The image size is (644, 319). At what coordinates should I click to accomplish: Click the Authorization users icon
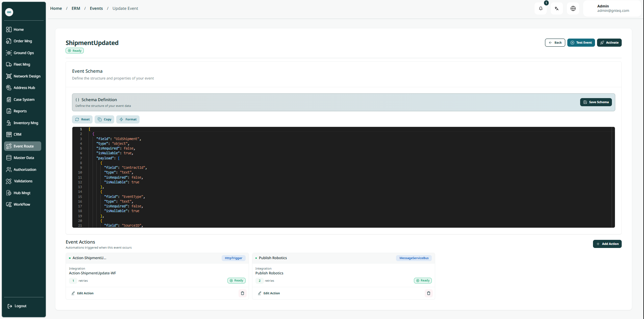pos(9,169)
